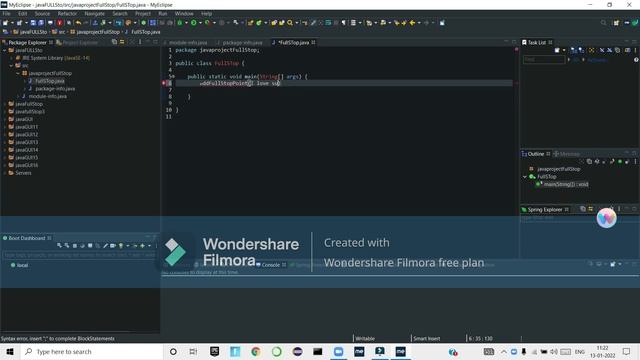Click the taskbar search box
The image size is (640, 360).
coord(91,352)
